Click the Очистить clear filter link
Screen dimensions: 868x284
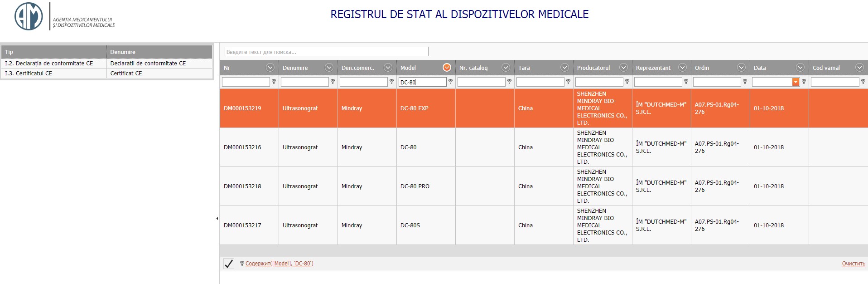(853, 264)
